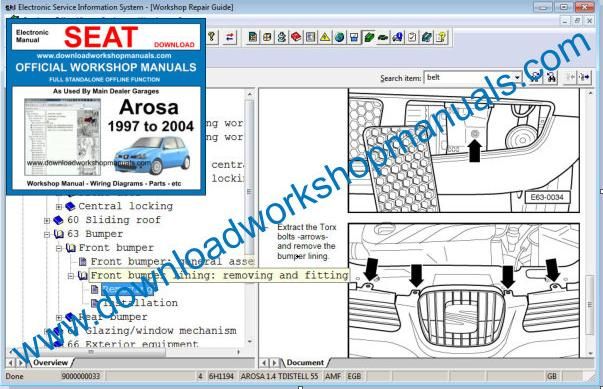603x389 pixels.
Task: Click the next search result arrow icon
Action: tap(585, 78)
